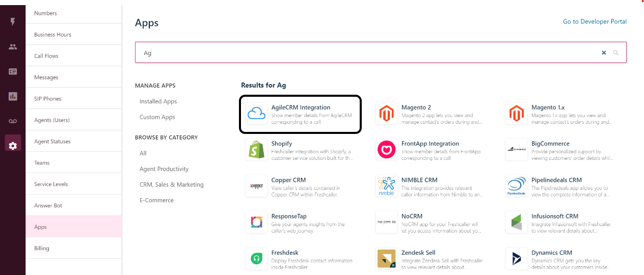Open the Dynamics CRM app title
The width and height of the screenshot is (644, 275).
pos(552,253)
